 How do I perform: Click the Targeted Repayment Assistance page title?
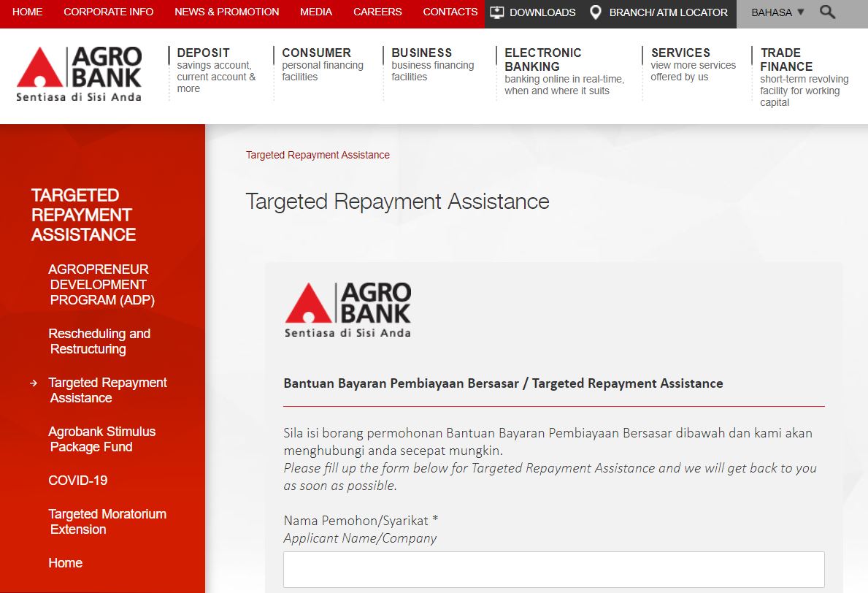pos(397,202)
